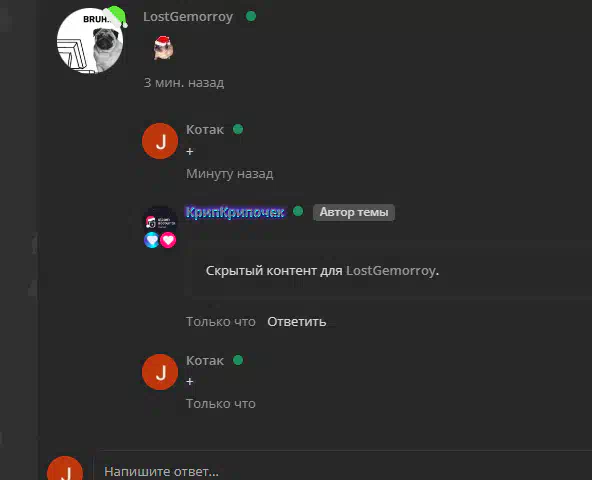Click the first Котак username
Screen dimensions: 592x480
205,130
